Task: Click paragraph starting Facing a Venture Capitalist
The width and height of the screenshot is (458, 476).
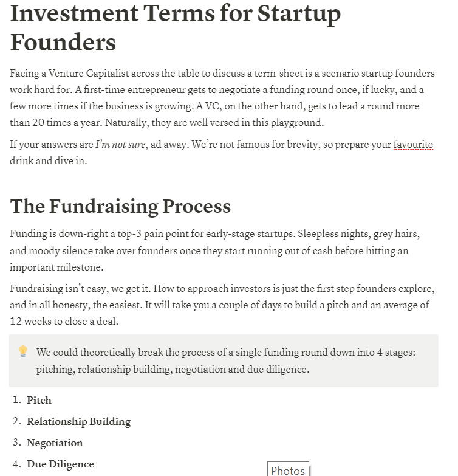Action: (222, 98)
